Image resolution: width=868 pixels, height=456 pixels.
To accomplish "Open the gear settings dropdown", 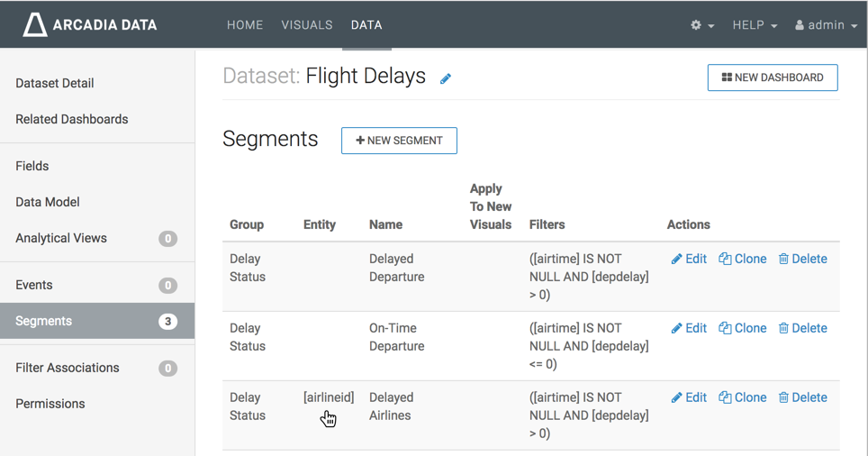I will pyautogui.click(x=702, y=25).
